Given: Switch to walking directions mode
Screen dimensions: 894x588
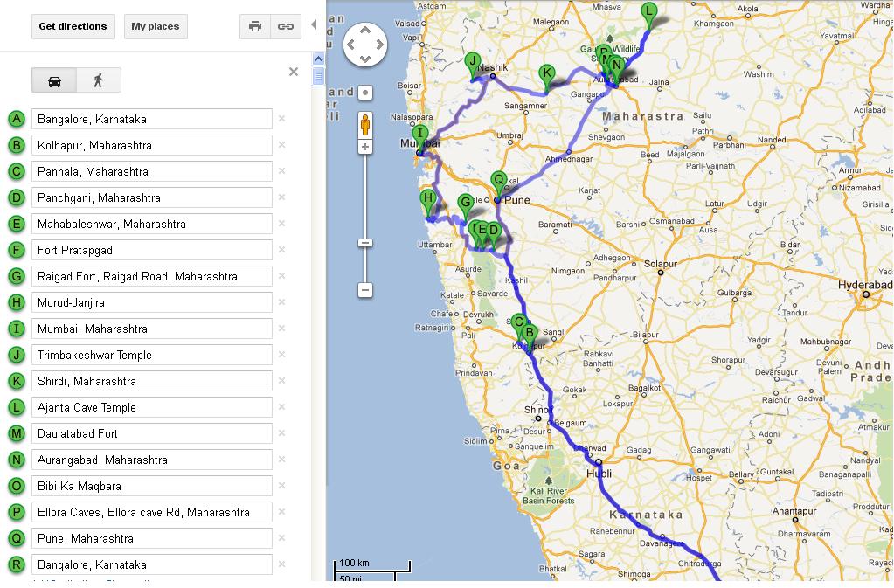Looking at the screenshot, I should (x=99, y=79).
